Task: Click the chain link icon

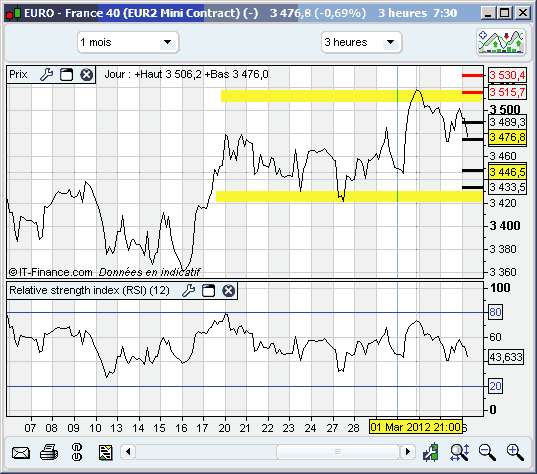Action: [x=77, y=452]
